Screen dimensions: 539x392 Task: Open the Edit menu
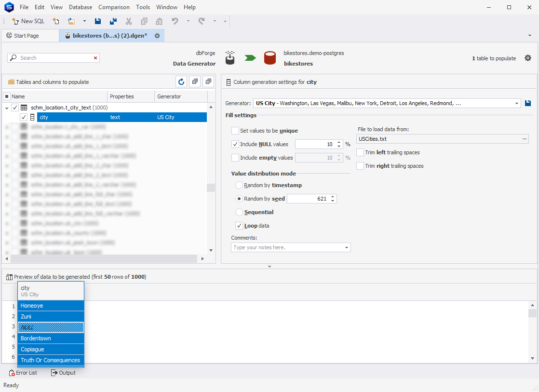pos(40,7)
